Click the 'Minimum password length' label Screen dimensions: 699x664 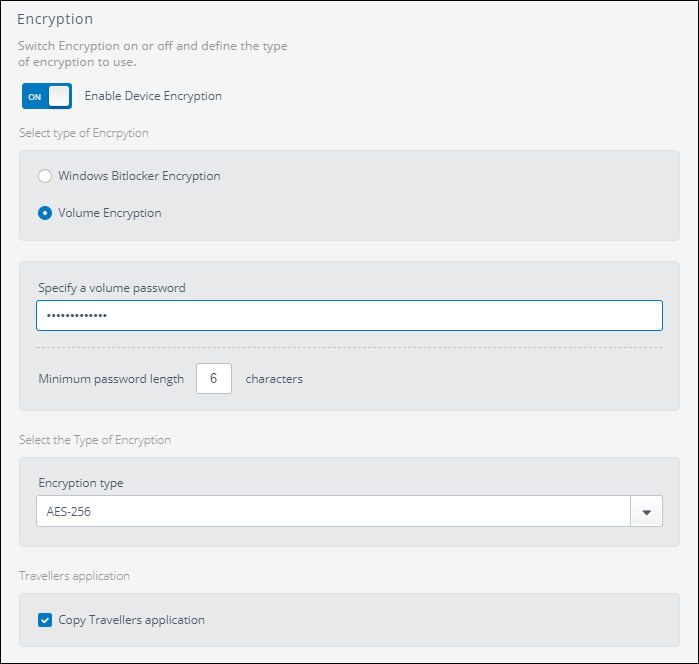click(111, 379)
